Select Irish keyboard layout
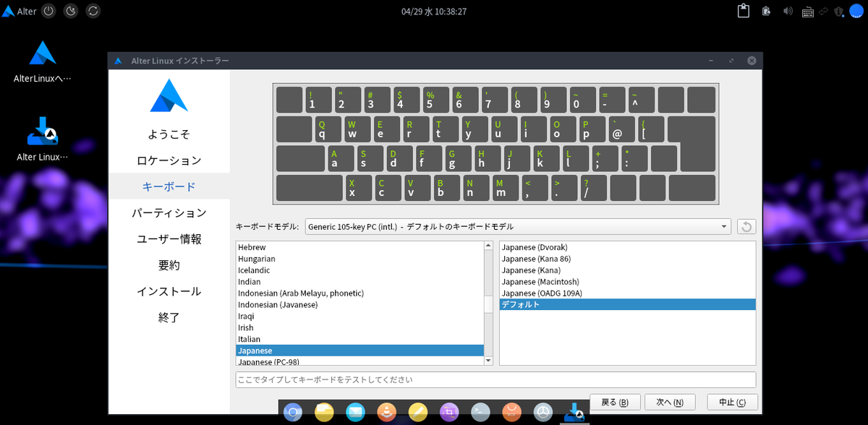The image size is (868, 425). (359, 328)
